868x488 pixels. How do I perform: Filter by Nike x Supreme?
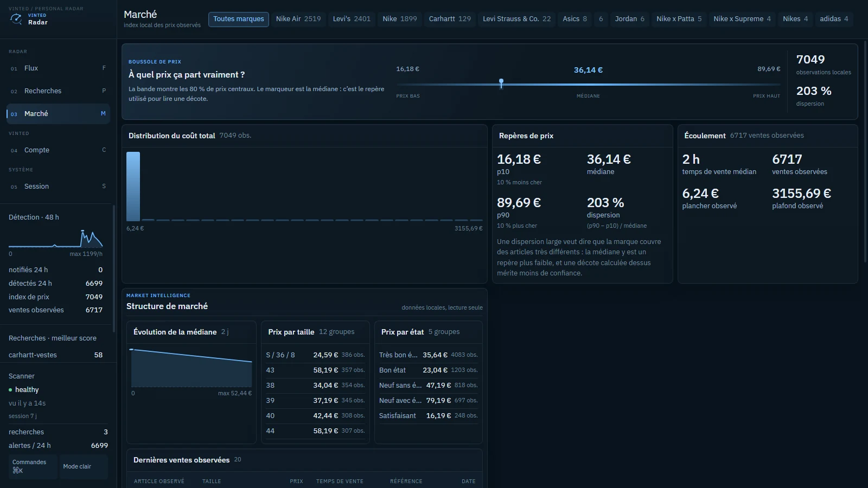click(x=742, y=19)
